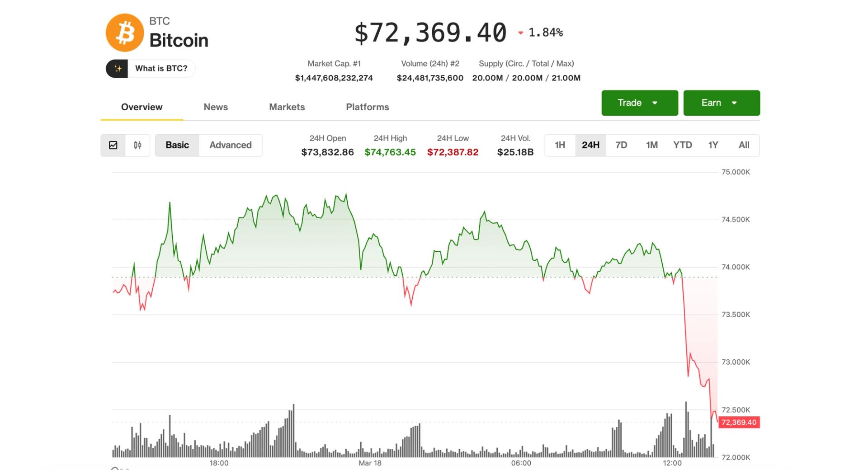Select the 7D timeframe

[622, 145]
